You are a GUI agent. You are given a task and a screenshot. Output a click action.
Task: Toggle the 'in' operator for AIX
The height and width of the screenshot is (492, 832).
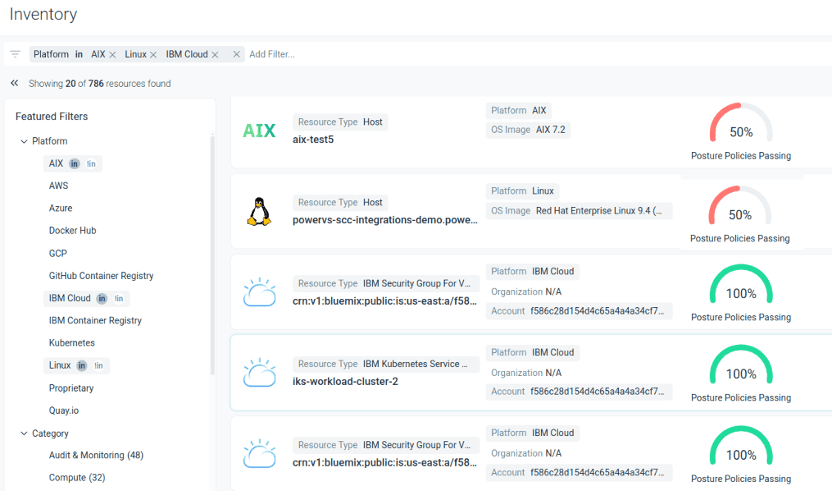point(74,163)
